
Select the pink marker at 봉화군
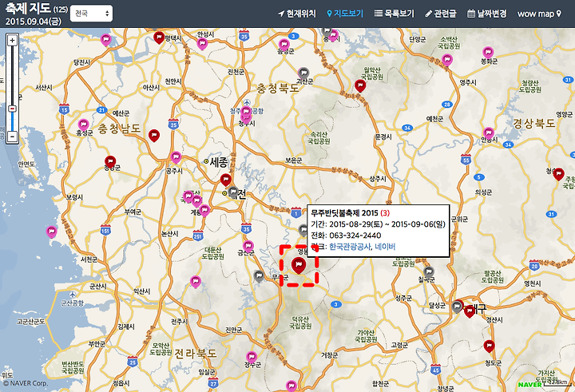pos(488,53)
